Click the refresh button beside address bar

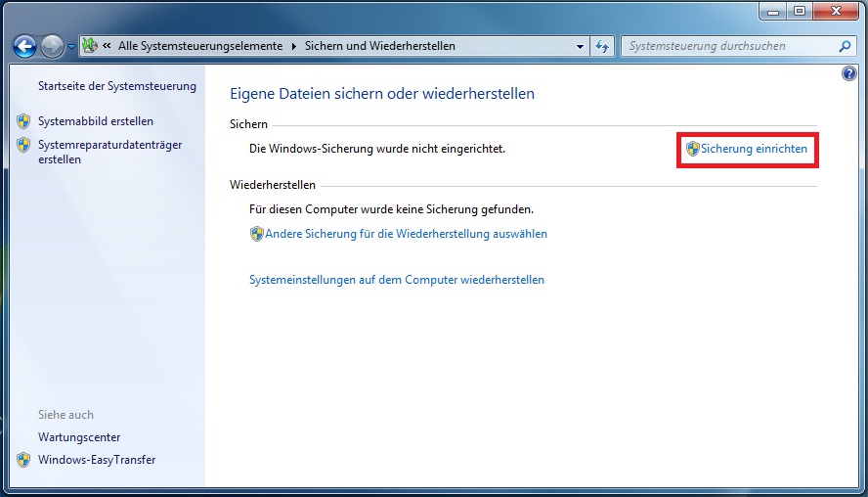[602, 47]
